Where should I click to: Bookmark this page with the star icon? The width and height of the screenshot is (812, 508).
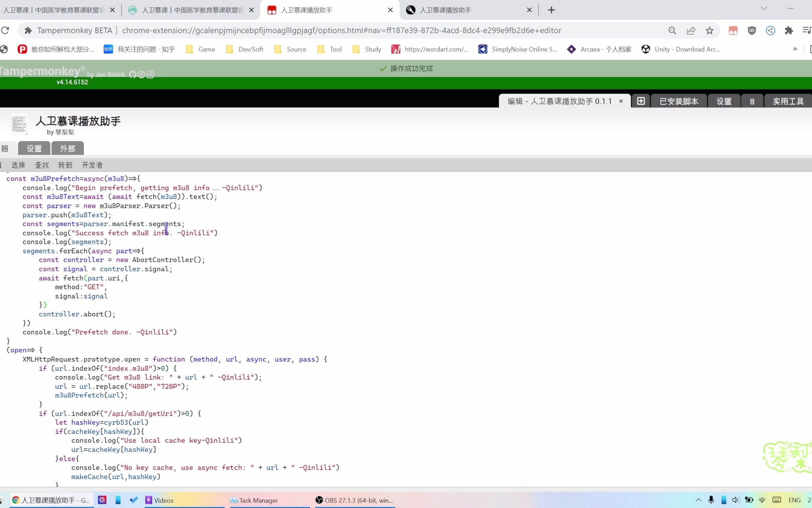click(x=709, y=30)
